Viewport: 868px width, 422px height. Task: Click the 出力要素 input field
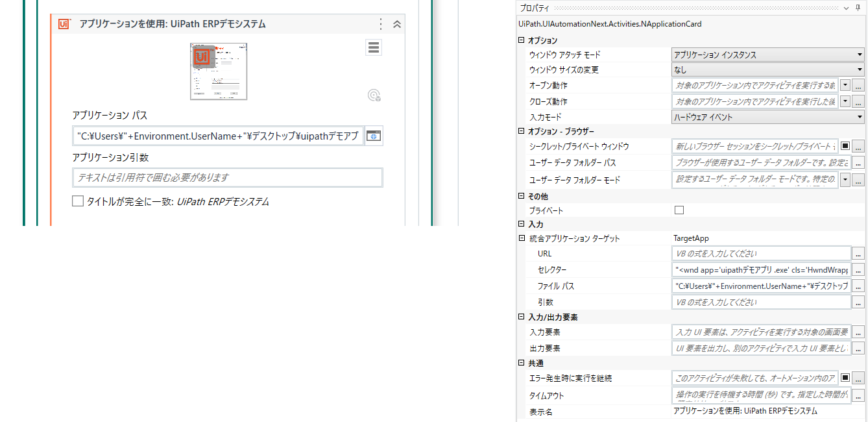[x=761, y=348]
